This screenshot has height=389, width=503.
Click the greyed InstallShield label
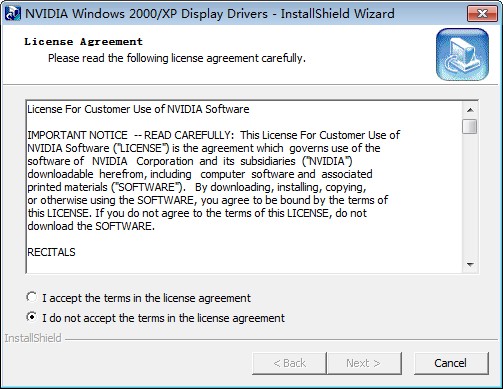(33, 338)
